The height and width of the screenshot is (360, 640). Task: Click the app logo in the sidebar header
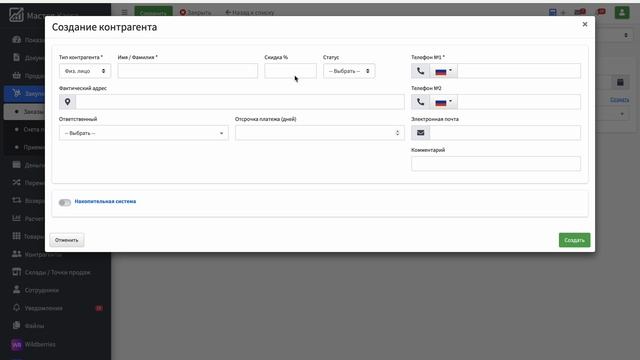point(16,15)
